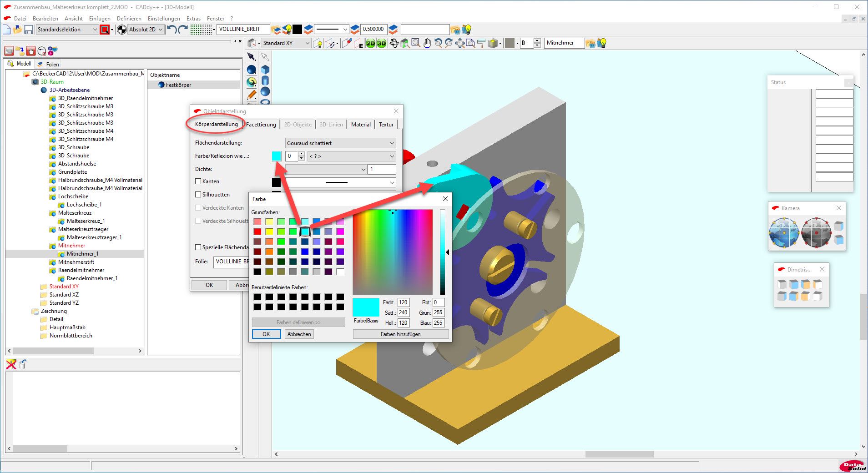Click the cyan Farbe/Reflexion color swatch
The image size is (868, 473).
click(277, 156)
